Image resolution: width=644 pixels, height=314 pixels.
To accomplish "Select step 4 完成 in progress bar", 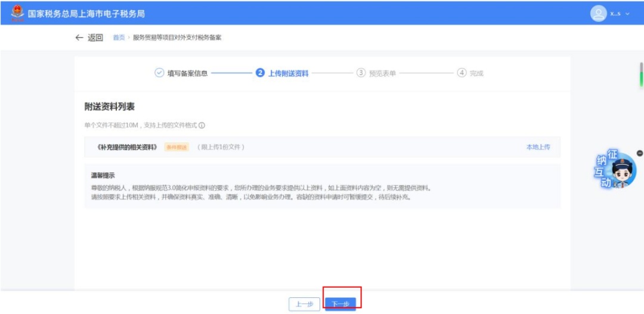I will coord(470,73).
